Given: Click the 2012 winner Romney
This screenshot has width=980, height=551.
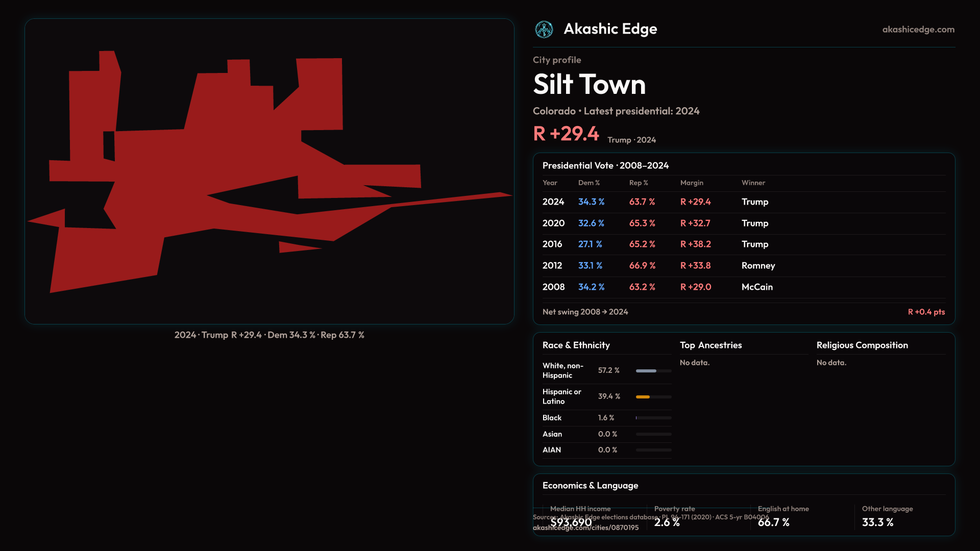Looking at the screenshot, I should (x=758, y=266).
